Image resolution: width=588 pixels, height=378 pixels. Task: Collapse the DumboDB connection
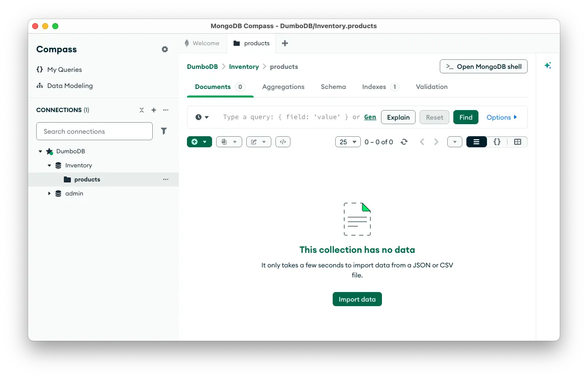[x=40, y=151]
